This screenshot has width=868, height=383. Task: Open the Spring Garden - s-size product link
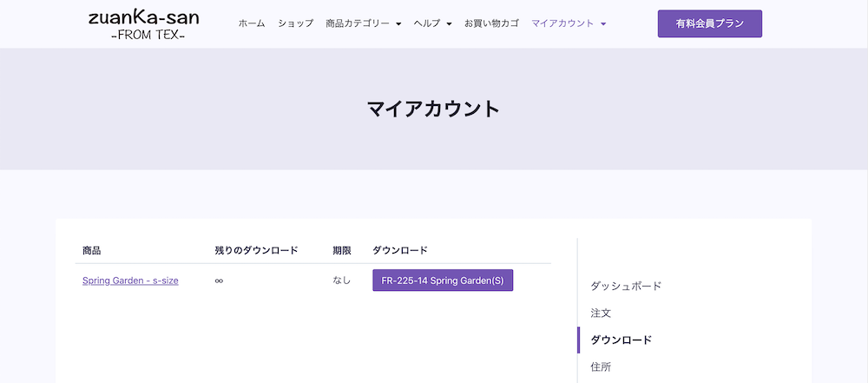tap(130, 281)
